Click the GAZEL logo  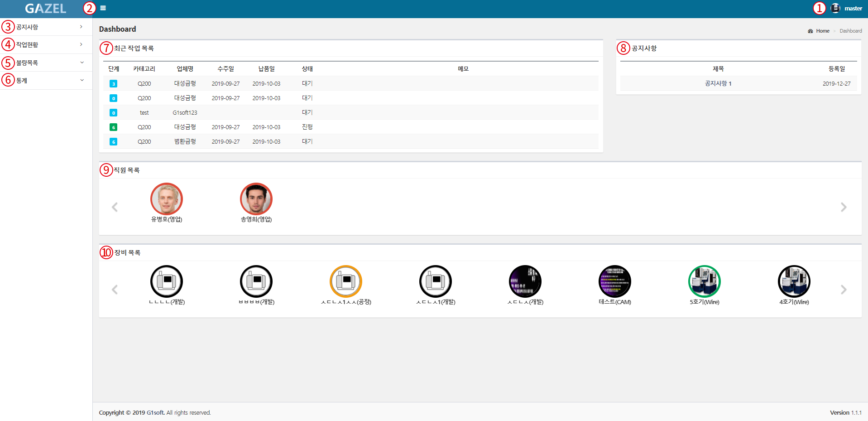pyautogui.click(x=46, y=9)
